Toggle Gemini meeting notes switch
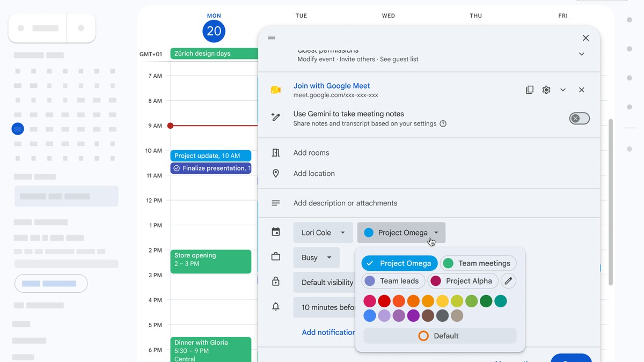This screenshot has height=362, width=644. point(579,119)
